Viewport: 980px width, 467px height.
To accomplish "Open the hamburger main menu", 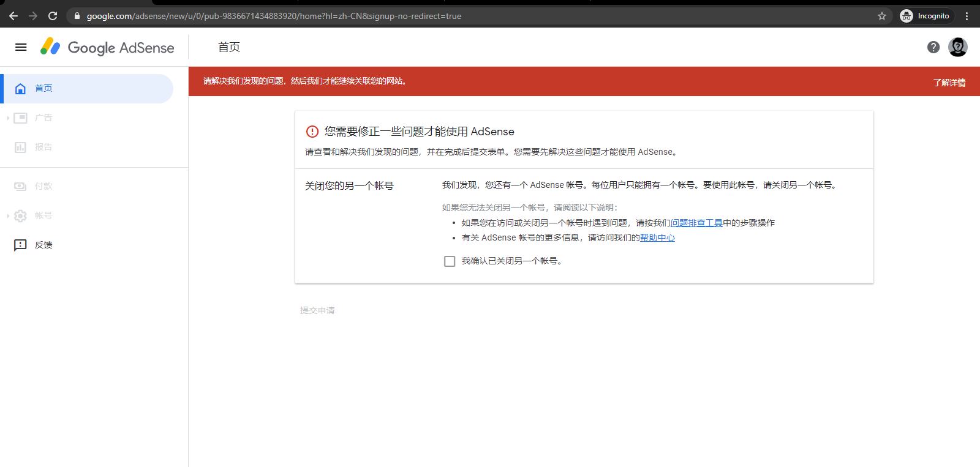I will tap(21, 47).
